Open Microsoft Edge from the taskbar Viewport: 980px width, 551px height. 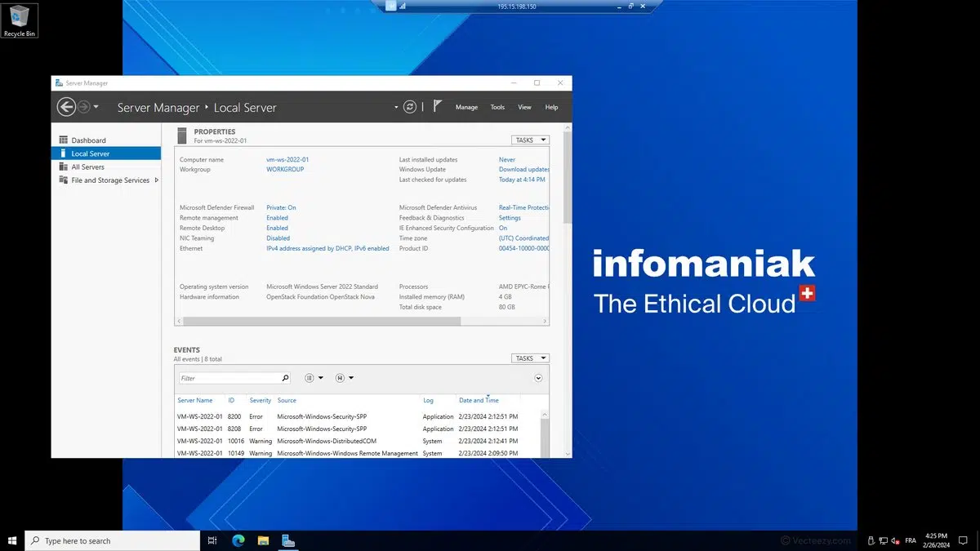pos(238,540)
